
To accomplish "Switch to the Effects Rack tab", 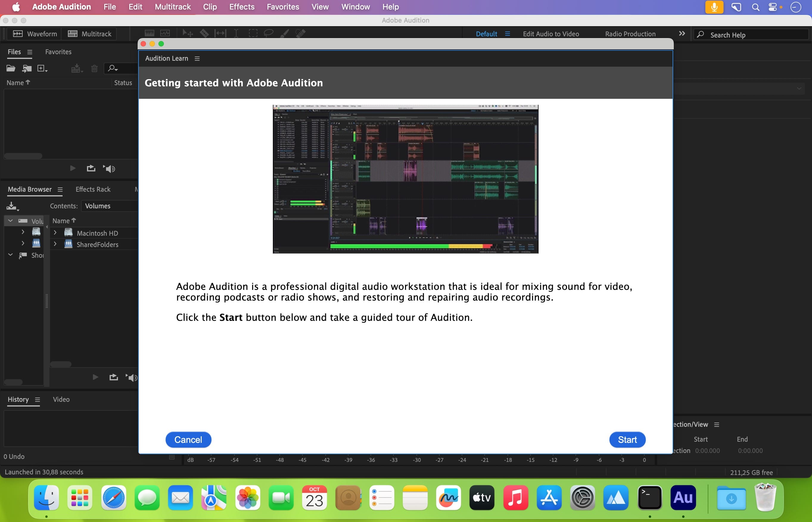I will point(93,190).
